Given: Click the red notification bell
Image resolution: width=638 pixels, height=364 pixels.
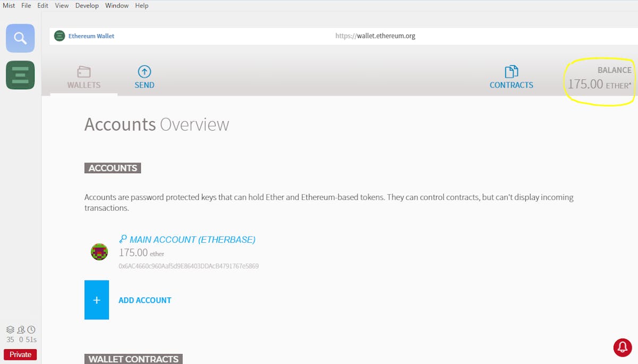Looking at the screenshot, I should tap(623, 347).
